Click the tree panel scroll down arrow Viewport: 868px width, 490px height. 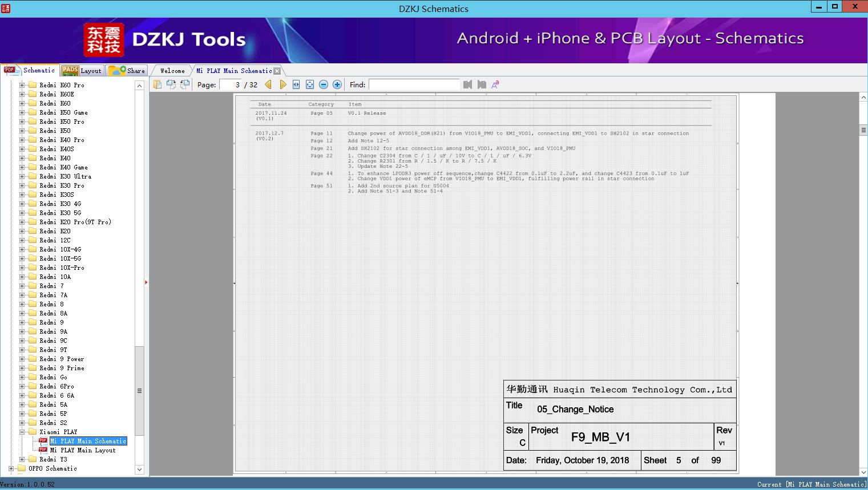pyautogui.click(x=139, y=469)
